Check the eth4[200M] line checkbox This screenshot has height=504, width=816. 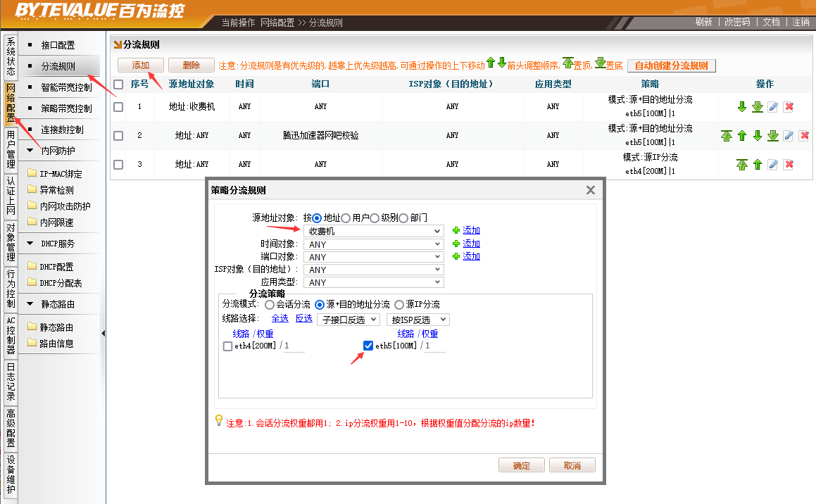[227, 346]
